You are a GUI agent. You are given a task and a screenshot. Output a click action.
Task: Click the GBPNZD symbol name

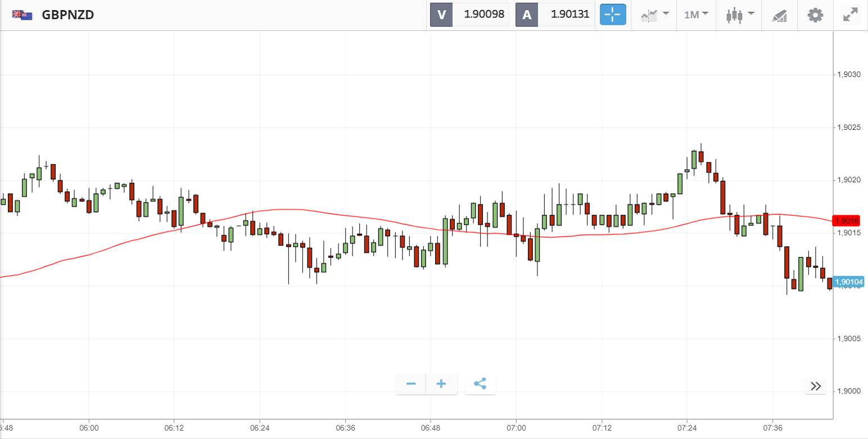tap(68, 15)
